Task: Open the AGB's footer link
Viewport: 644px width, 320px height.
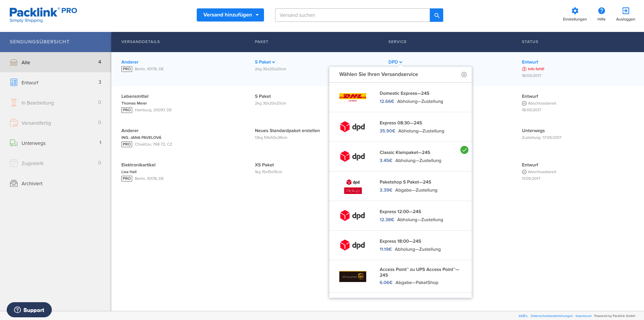Action: coord(523,316)
